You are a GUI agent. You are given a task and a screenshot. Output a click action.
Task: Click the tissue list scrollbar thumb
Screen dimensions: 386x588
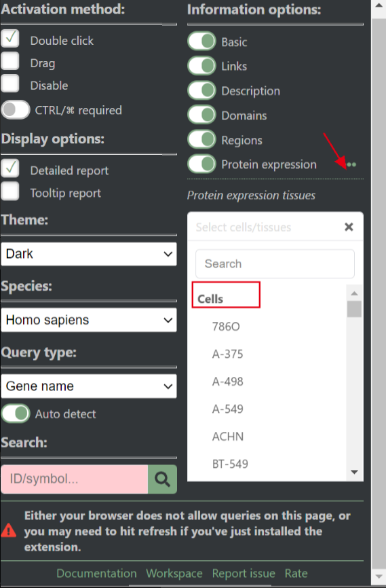tap(354, 309)
